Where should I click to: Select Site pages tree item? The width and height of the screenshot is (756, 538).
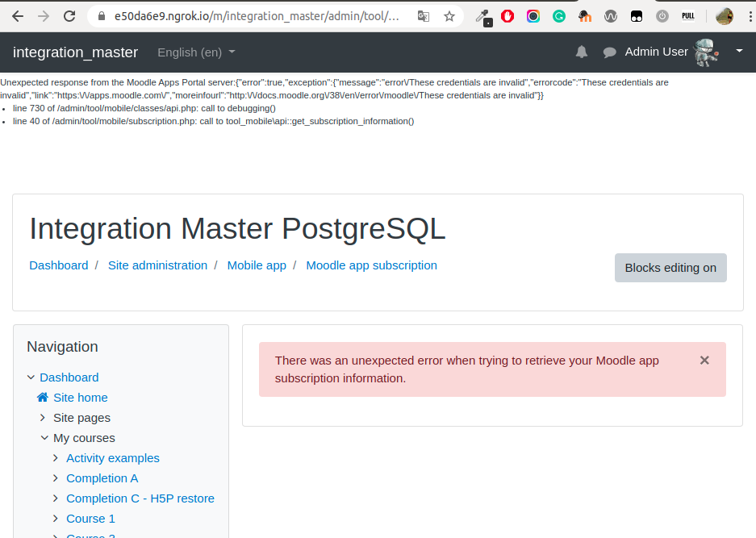(x=81, y=418)
